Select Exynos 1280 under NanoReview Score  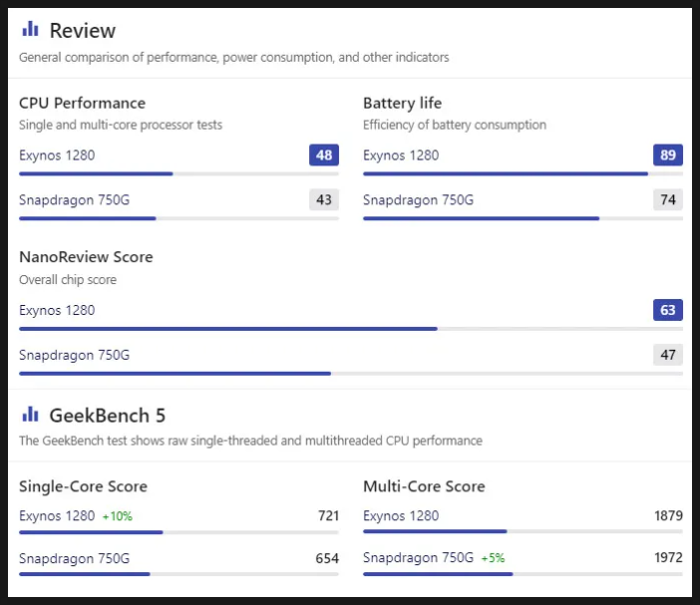[x=57, y=310]
